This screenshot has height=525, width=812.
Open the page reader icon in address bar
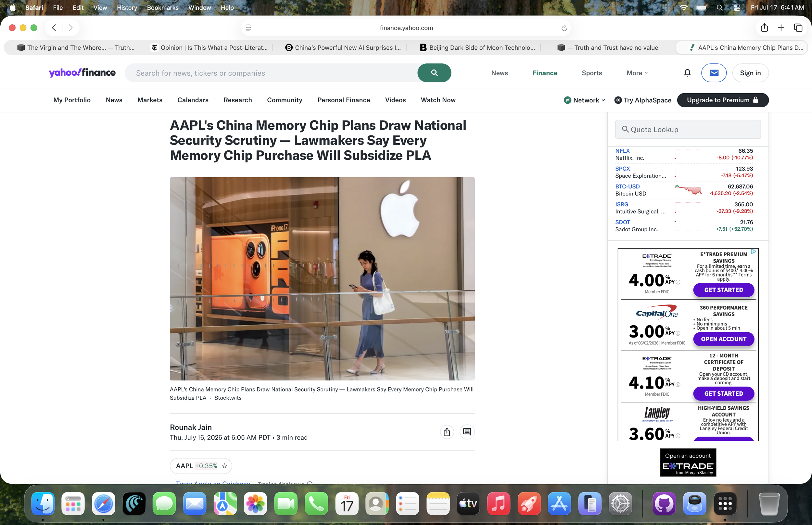248,28
